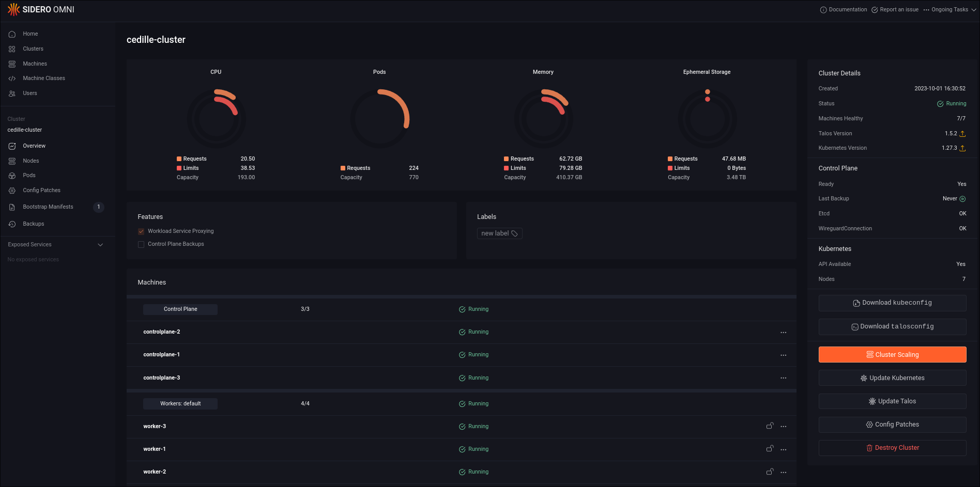Click the Kubernetes Version upgrade arrow icon
The width and height of the screenshot is (980, 487).
(962, 148)
